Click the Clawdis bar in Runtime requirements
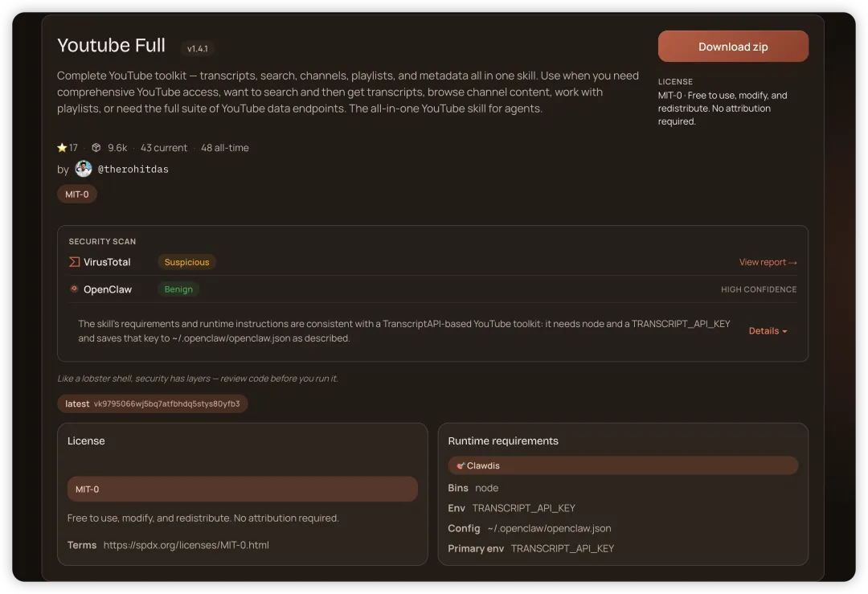Viewport: 868px width, 594px height. [623, 465]
